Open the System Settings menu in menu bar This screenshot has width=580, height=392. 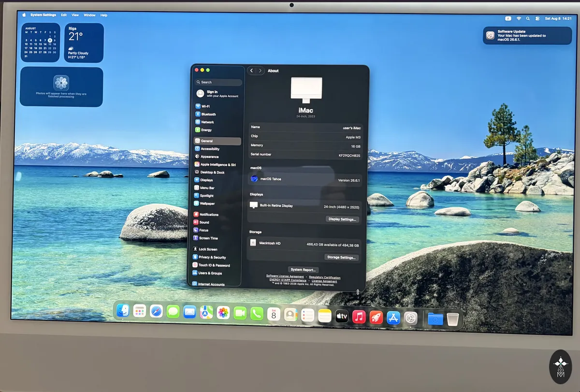43,15
